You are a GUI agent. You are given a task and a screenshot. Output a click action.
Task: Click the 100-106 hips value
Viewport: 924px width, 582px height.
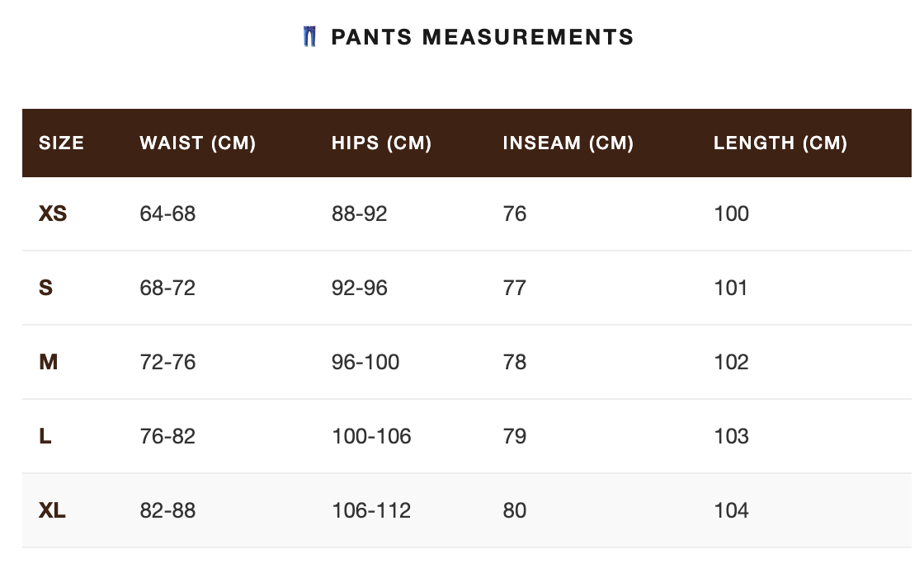click(x=371, y=437)
